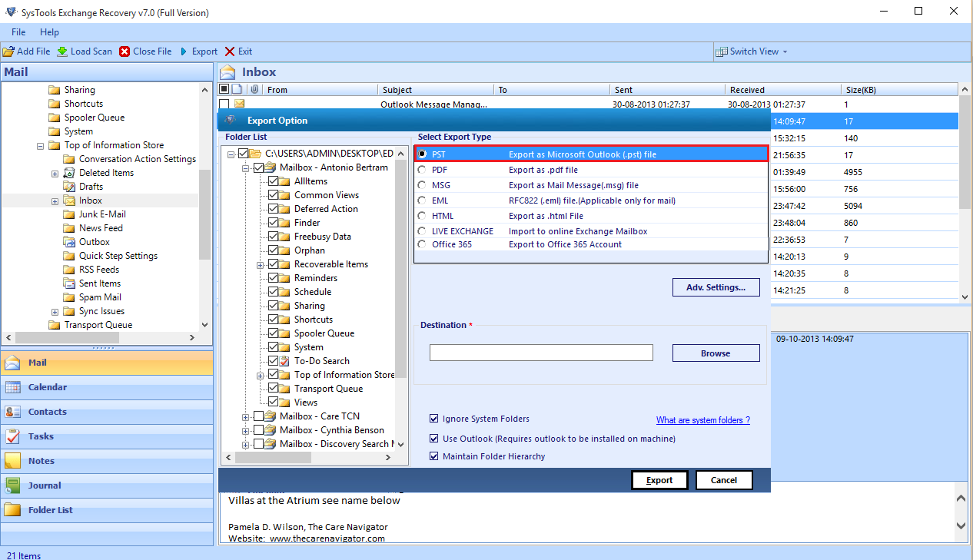The image size is (973, 560).
Task: Click the Close File red icon
Action: (x=125, y=51)
